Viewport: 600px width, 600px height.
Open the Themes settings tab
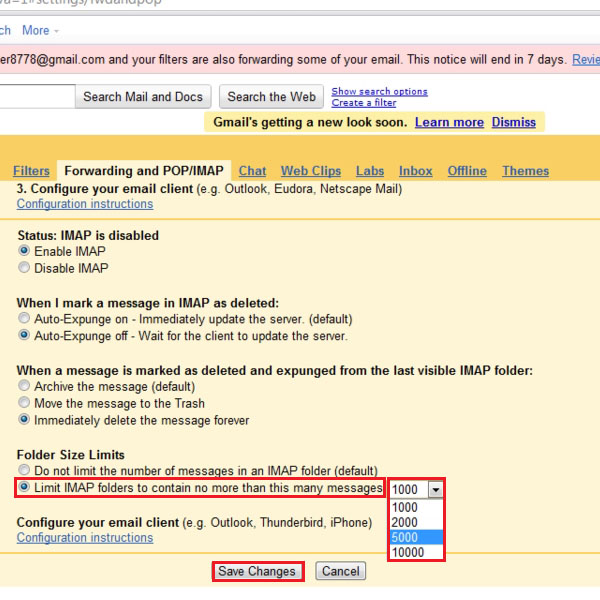(x=525, y=171)
